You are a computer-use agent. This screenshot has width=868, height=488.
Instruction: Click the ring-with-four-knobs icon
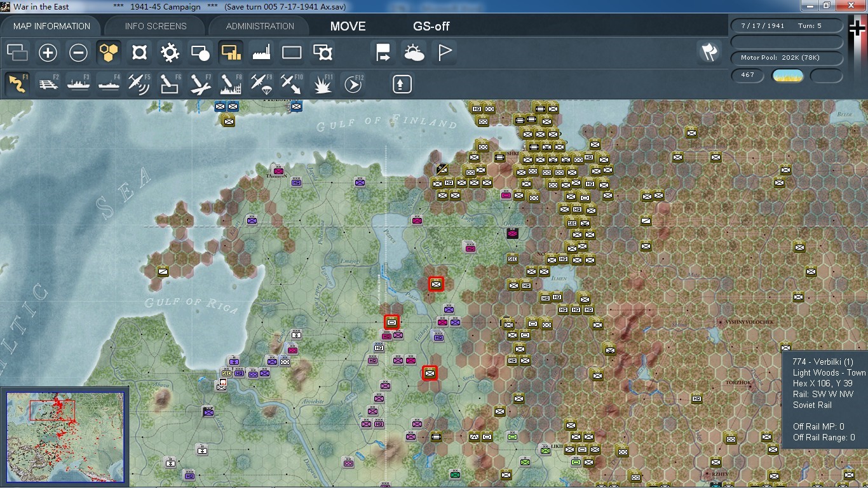coord(139,52)
